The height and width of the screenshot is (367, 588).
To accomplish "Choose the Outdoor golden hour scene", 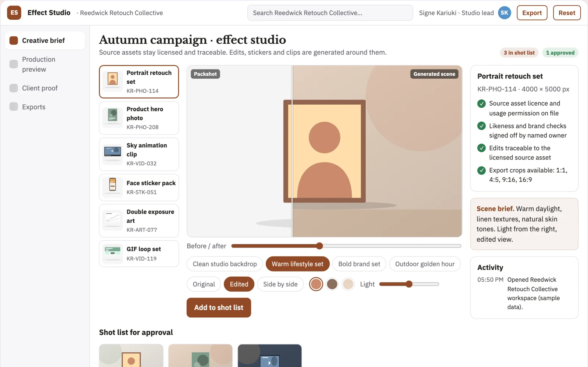I will [x=425, y=264].
